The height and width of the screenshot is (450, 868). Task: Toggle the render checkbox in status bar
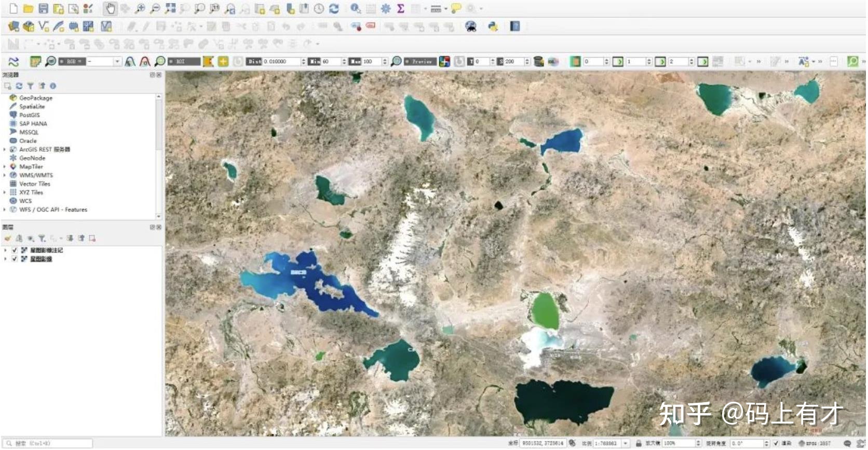[776, 443]
